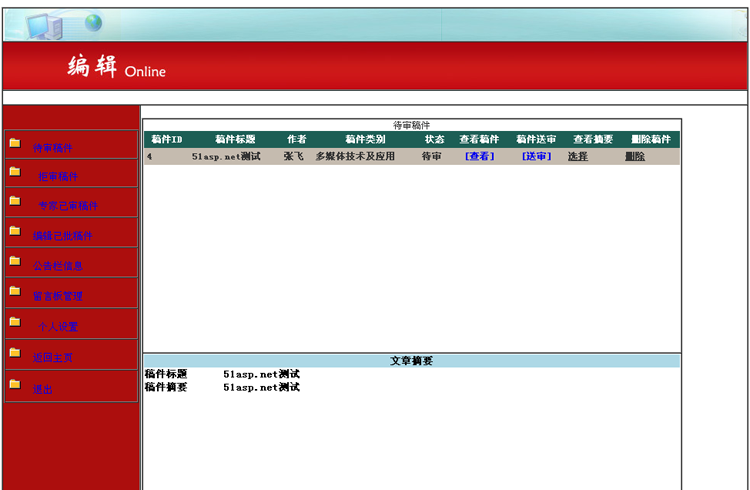Click folder icon beside 返回主页
The image size is (750, 490).
pos(15,352)
